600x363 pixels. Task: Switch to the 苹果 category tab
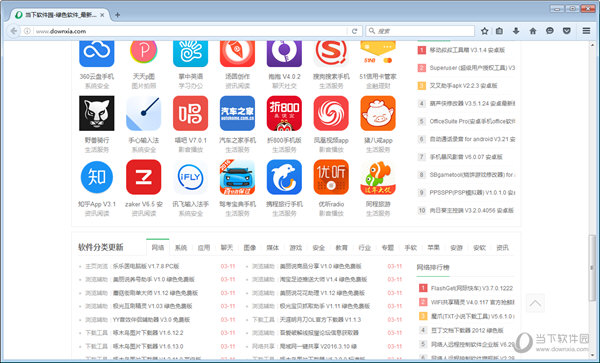pos(433,248)
